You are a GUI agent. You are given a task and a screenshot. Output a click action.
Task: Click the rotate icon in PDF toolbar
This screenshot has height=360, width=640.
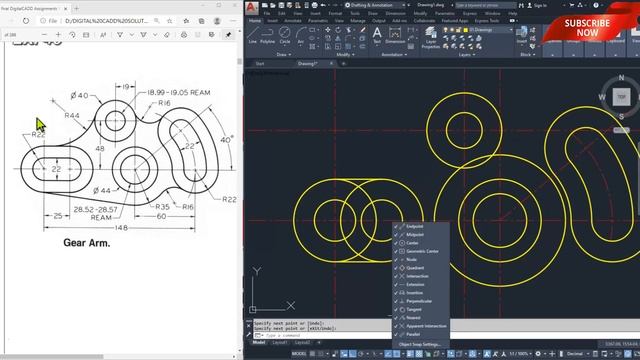coord(72,35)
